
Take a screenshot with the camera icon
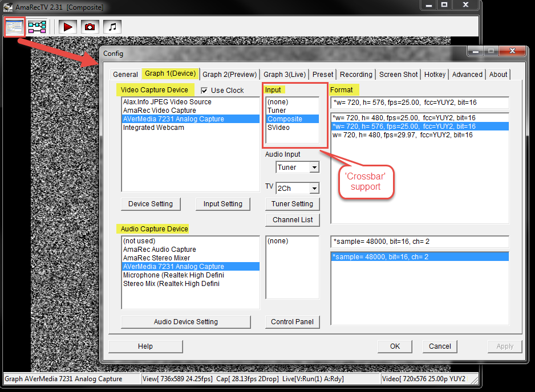[90, 27]
